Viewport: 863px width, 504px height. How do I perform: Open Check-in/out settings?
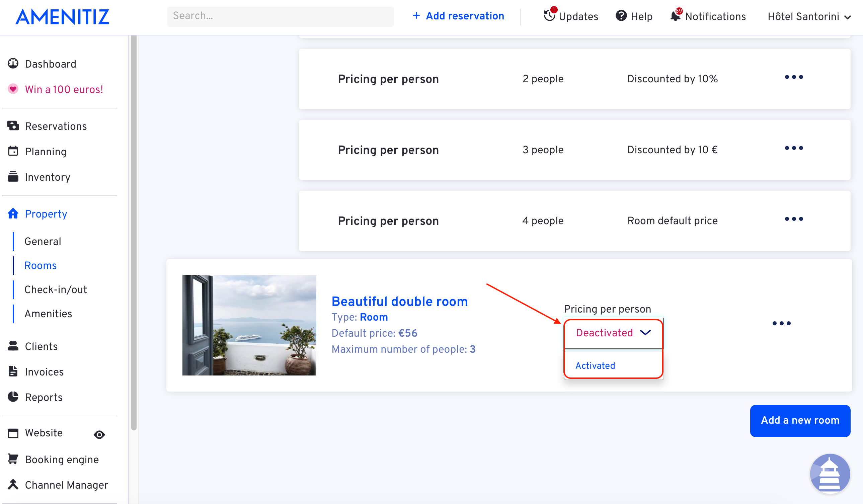pos(56,290)
